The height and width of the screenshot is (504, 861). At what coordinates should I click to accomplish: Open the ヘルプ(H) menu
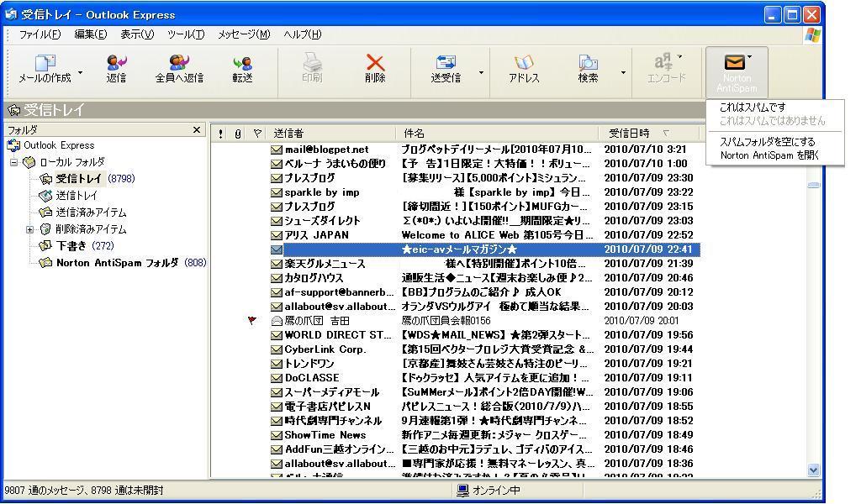tap(302, 34)
